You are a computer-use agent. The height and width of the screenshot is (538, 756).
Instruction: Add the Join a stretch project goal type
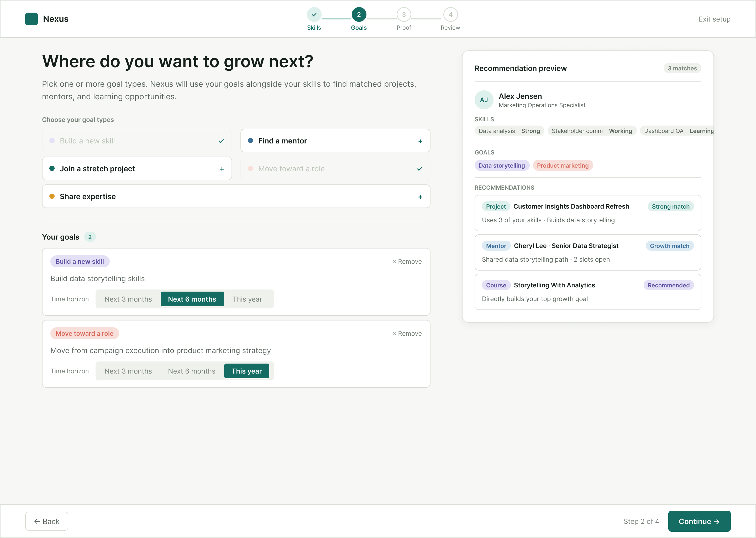(x=137, y=168)
